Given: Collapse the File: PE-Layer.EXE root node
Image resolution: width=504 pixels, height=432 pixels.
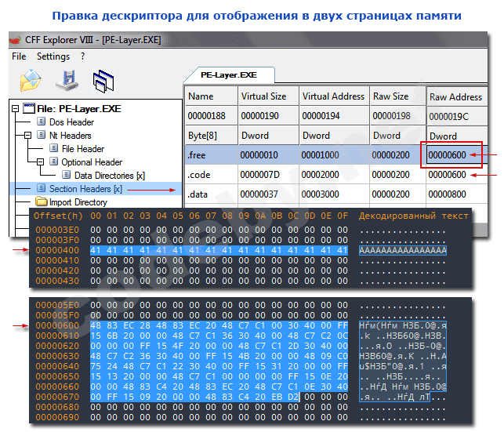Looking at the screenshot, I should (x=15, y=109).
